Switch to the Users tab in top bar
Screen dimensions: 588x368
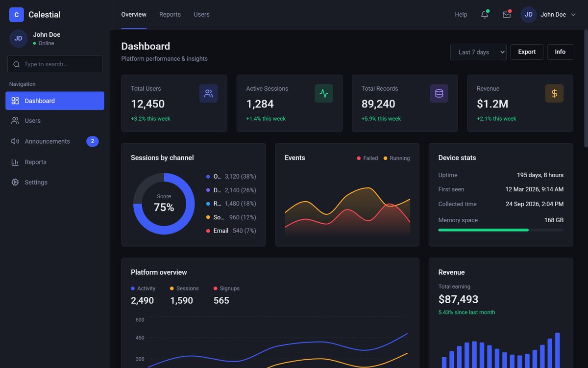(x=201, y=15)
